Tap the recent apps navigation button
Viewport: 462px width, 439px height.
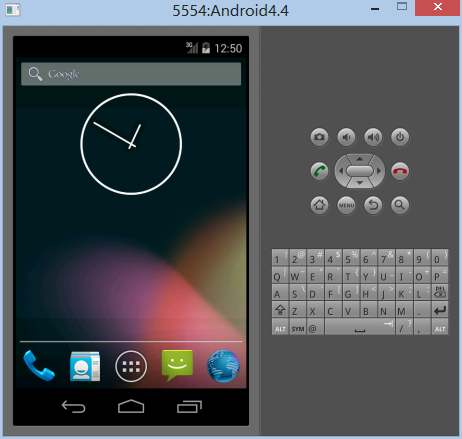pos(189,407)
